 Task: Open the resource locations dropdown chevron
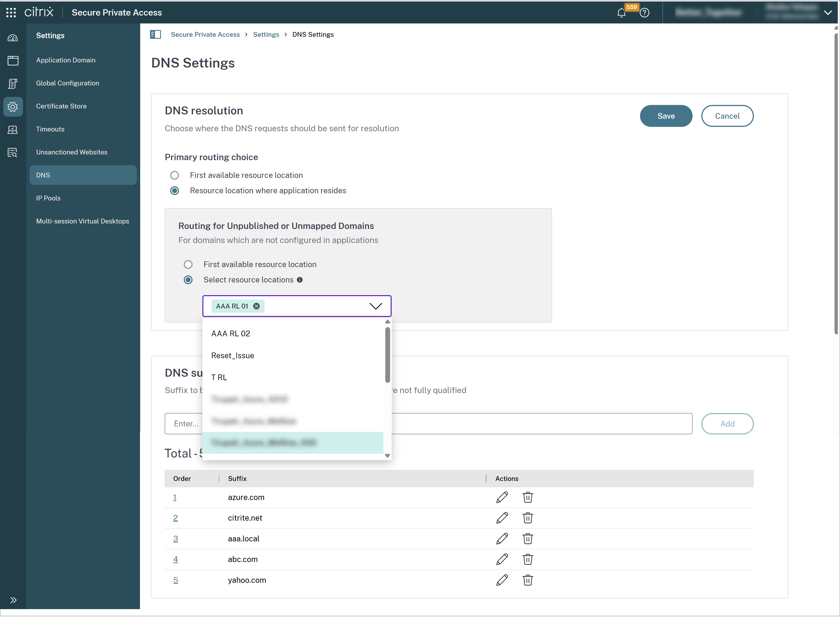point(376,306)
